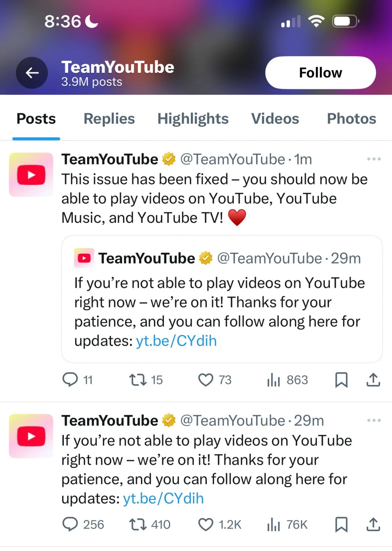Like the issue fixed post
This screenshot has width=392, height=551.
pyautogui.click(x=206, y=380)
